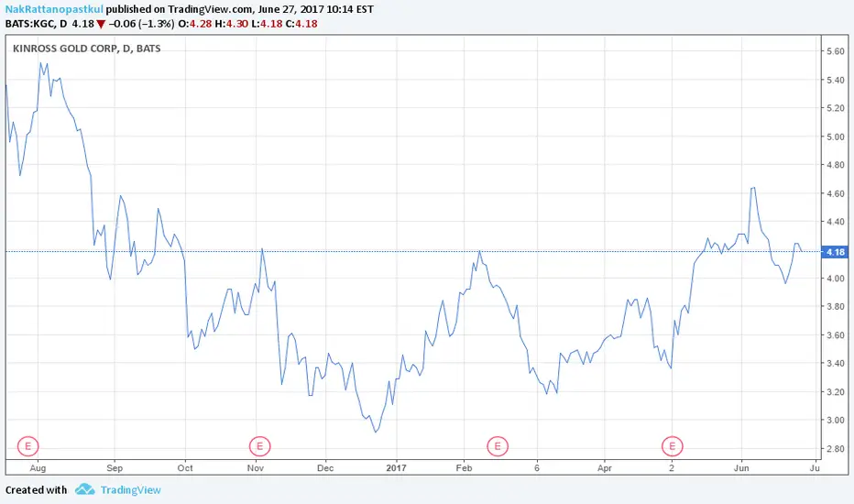Click the open value O:4.28
Viewport: 854px width, 504px height.
tap(195, 24)
